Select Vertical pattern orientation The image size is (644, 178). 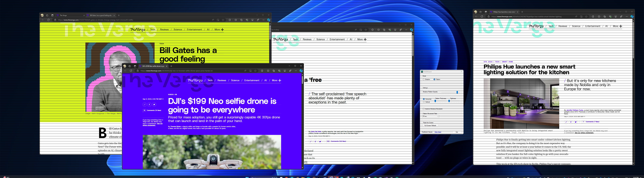coord(424,102)
